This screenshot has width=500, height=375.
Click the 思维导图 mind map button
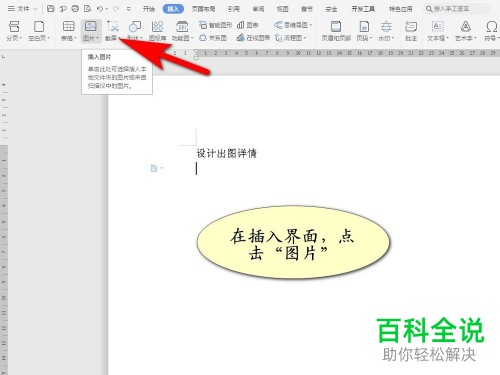(293, 25)
